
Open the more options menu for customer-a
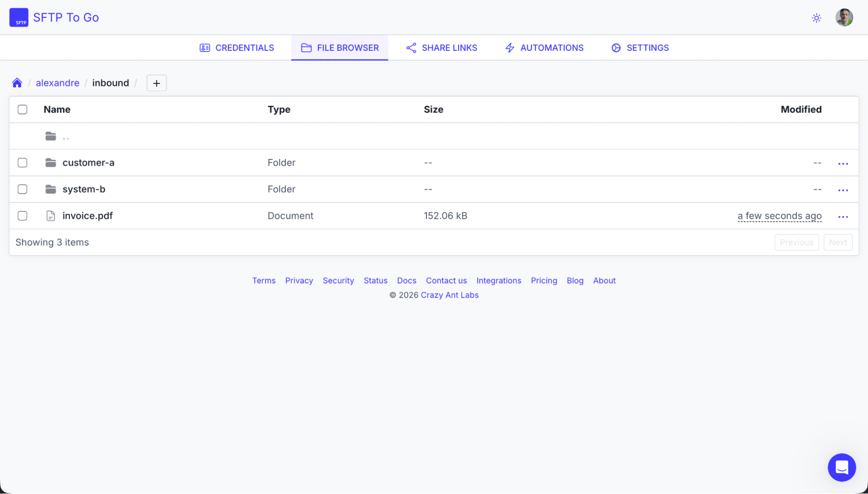tap(843, 164)
